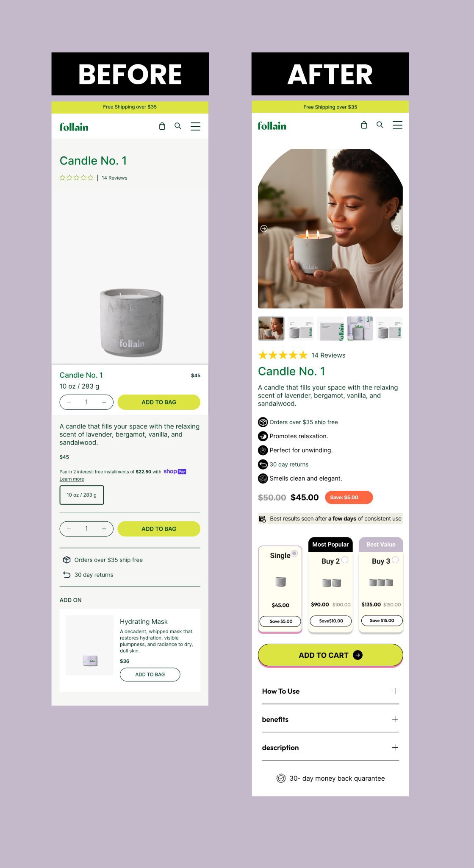Choose the Buy 3 radio option
Screen dimensions: 474x868
coord(395,560)
